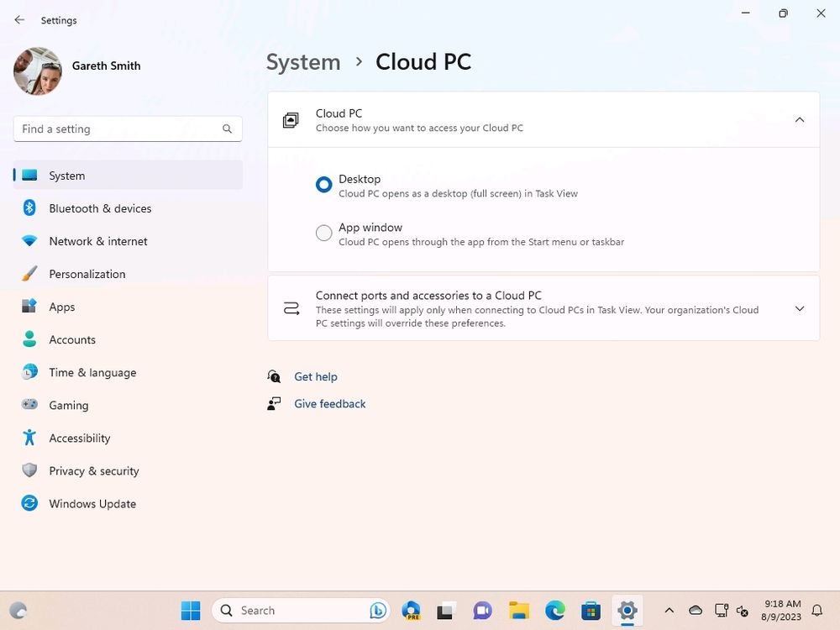This screenshot has width=840, height=630.
Task: Open the Give feedback link
Action: pos(329,404)
